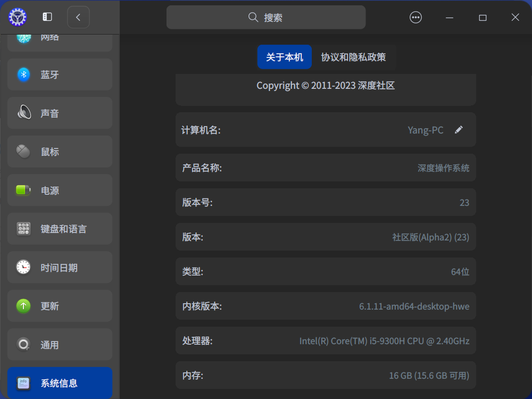Open the three-dot options menu
This screenshot has width=532, height=399.
click(x=415, y=18)
